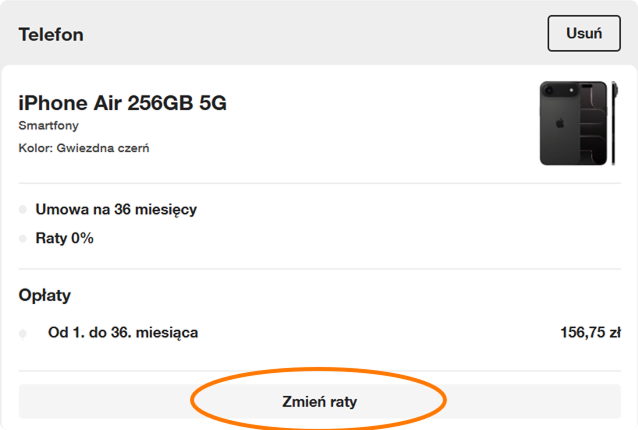Select the Raty 0% line
The image size is (638, 430).
coord(64,239)
